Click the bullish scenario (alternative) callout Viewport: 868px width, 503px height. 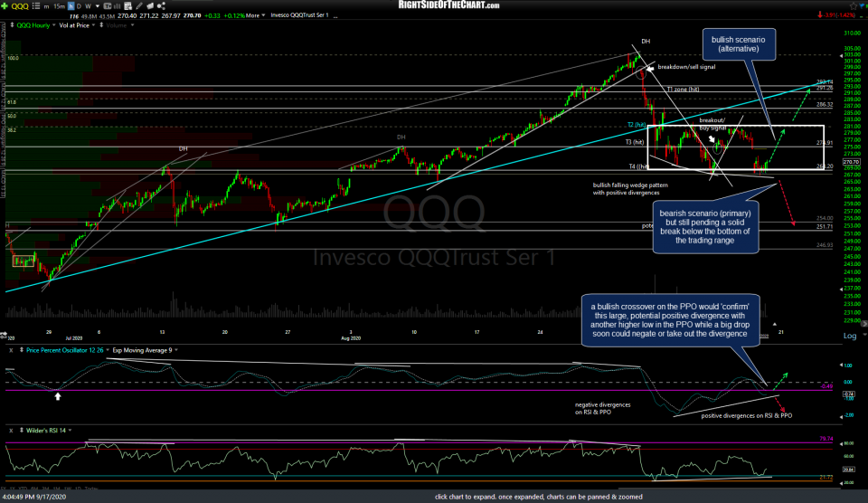[x=739, y=44]
